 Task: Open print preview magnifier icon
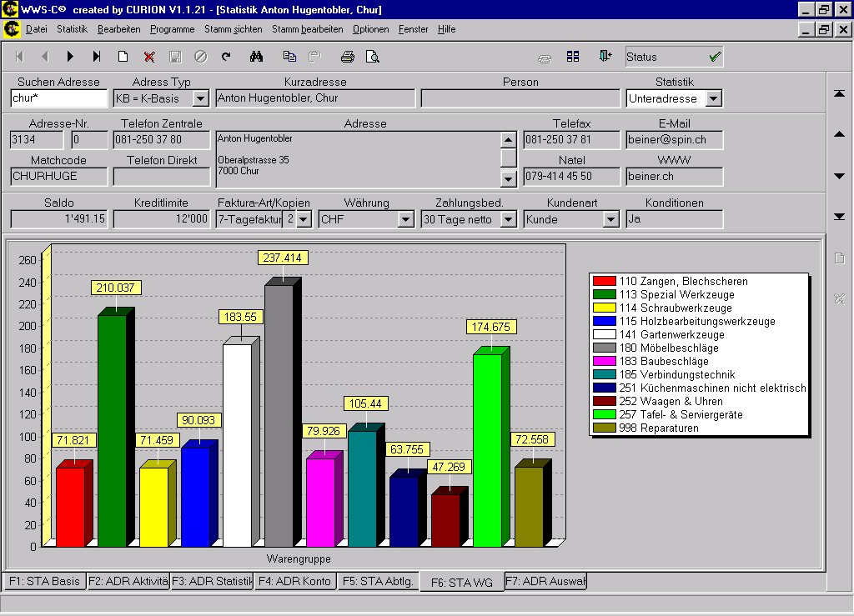(x=373, y=57)
